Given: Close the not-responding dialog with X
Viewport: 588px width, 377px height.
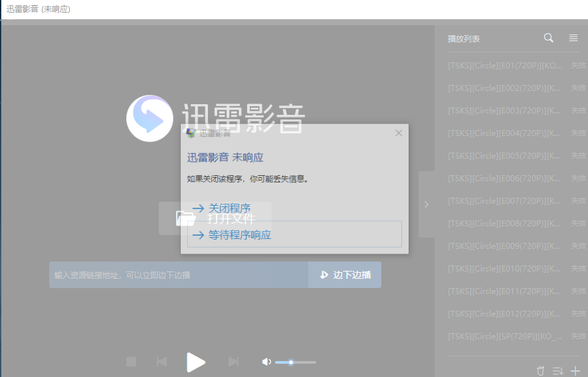Looking at the screenshot, I should pos(399,133).
